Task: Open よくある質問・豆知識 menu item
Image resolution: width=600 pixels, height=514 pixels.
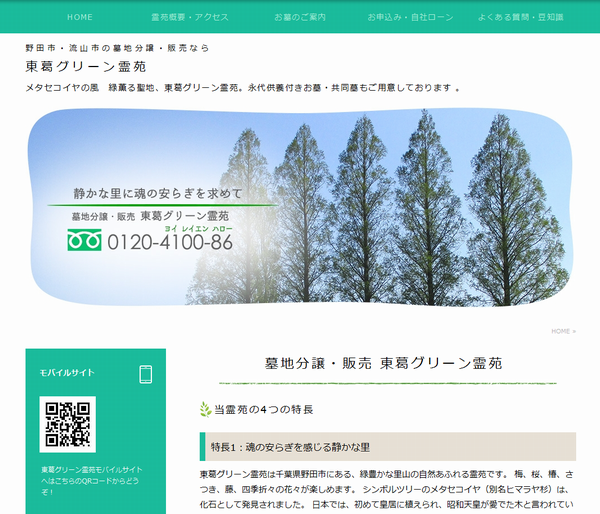Action: tap(520, 17)
